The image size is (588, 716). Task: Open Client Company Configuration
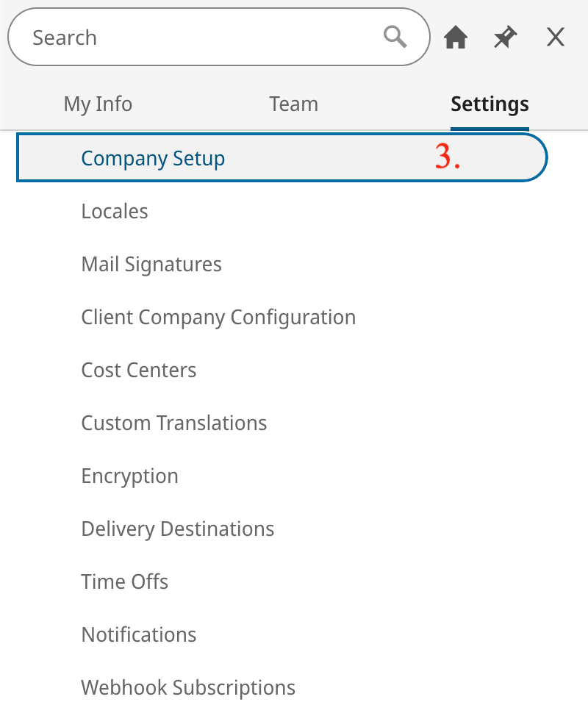[219, 318]
